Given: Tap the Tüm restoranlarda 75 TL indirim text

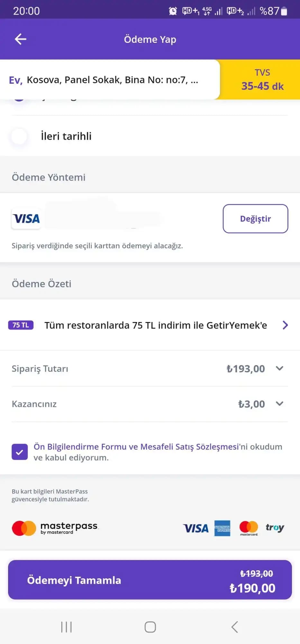Looking at the screenshot, I should coord(156,325).
